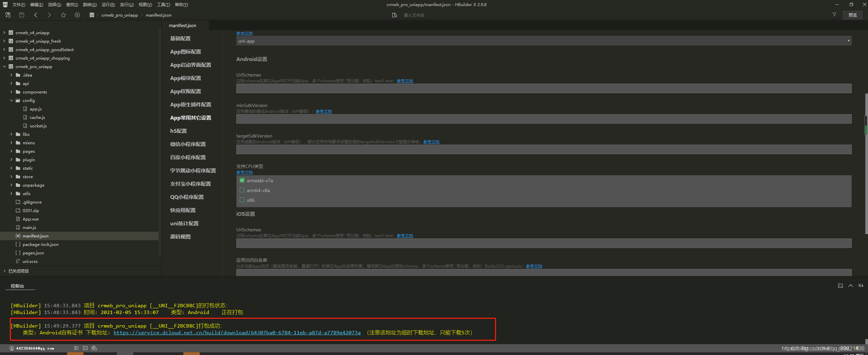868x355 pixels.
Task: Open the 运行(R) menu
Action: [x=108, y=5]
